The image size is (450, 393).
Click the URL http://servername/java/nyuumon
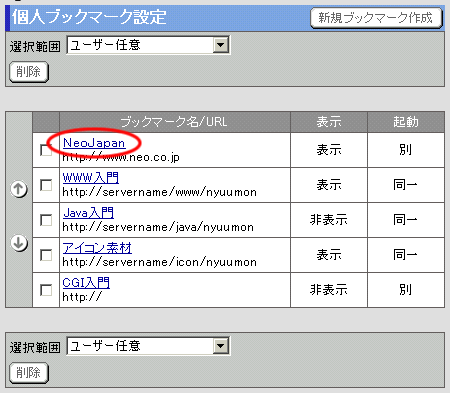158,227
